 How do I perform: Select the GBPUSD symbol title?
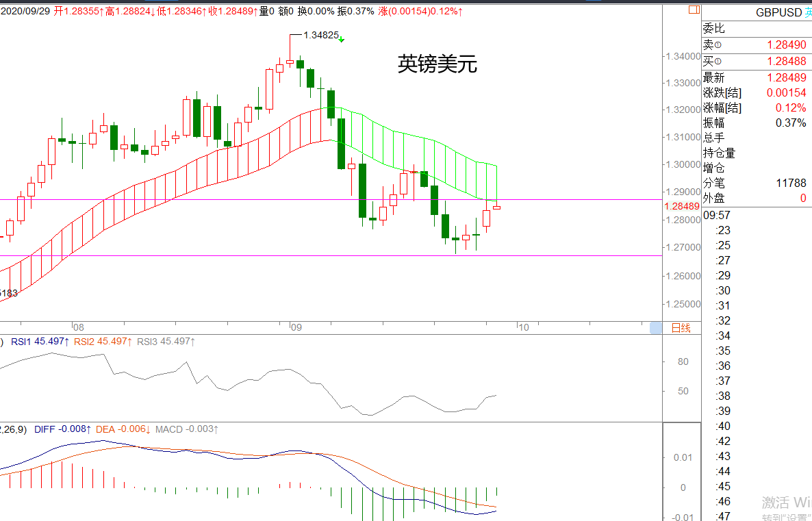778,12
